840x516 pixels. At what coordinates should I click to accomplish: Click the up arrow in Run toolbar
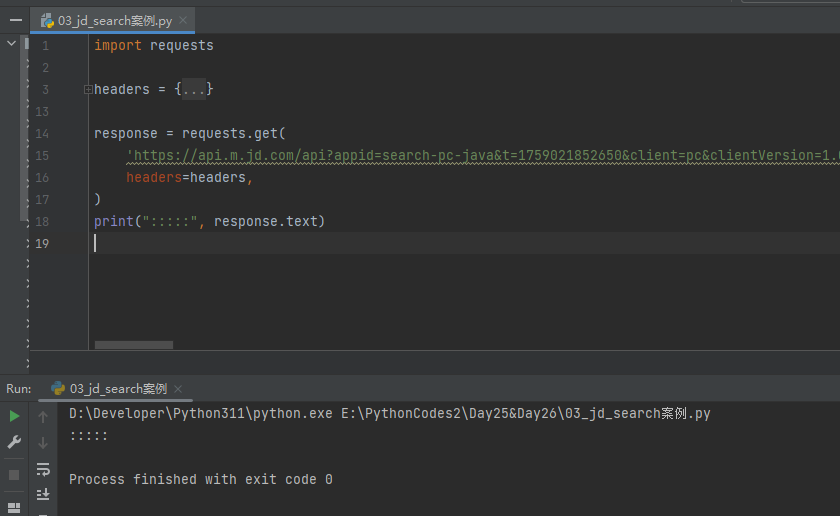pyautogui.click(x=43, y=416)
